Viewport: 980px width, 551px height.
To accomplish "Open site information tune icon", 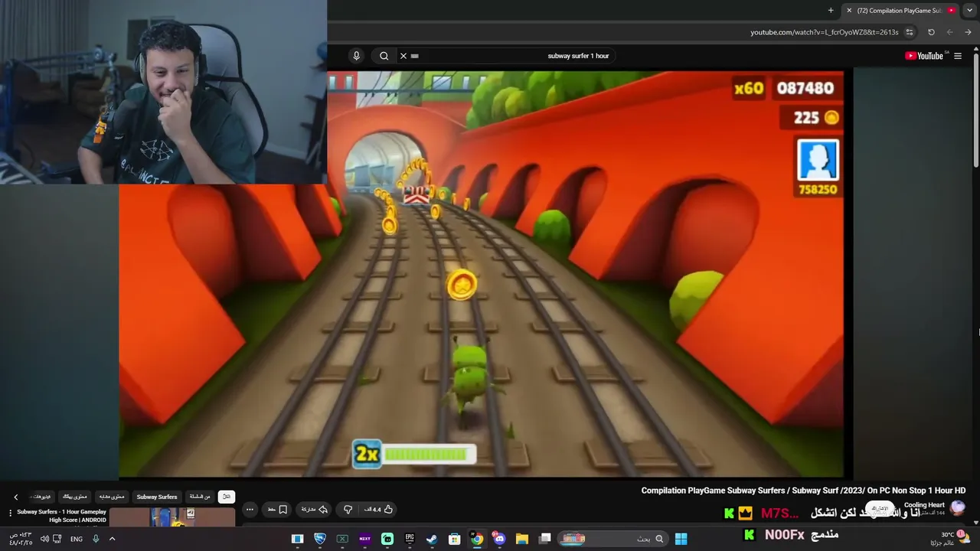I will pyautogui.click(x=910, y=32).
